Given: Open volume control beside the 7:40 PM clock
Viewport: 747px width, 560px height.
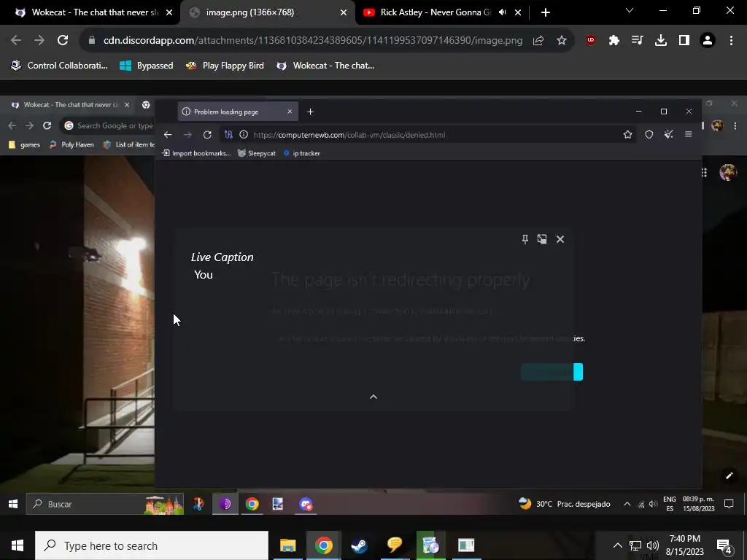Looking at the screenshot, I should [x=653, y=545].
